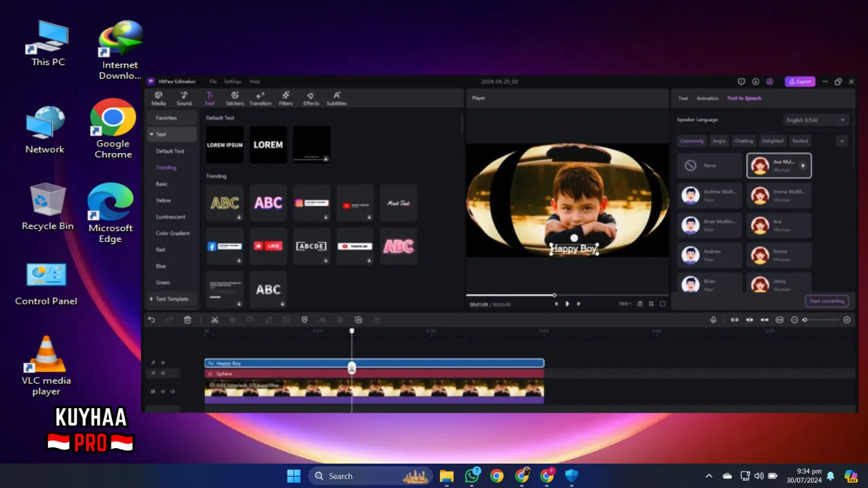Toggle visibility of the Sphere effect track
Screen dimensions: 868x488
point(163,373)
